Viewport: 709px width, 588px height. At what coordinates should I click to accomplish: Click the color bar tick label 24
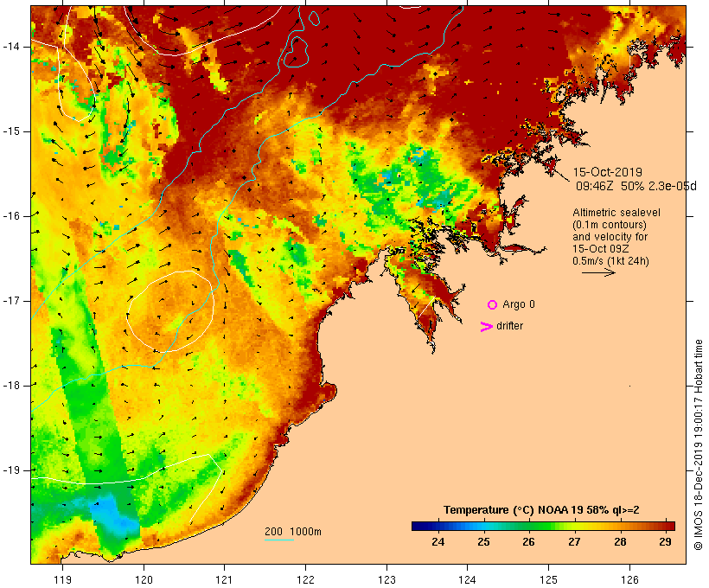(x=438, y=541)
